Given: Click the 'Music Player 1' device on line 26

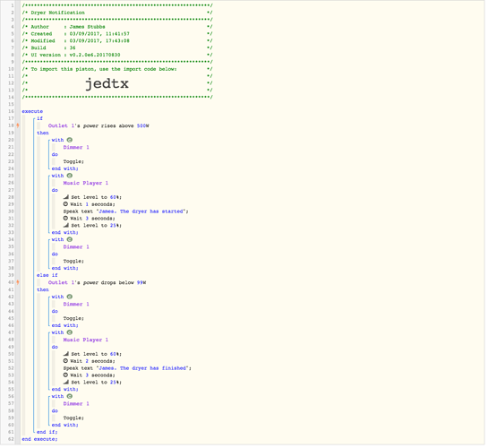Looking at the screenshot, I should click(86, 184).
